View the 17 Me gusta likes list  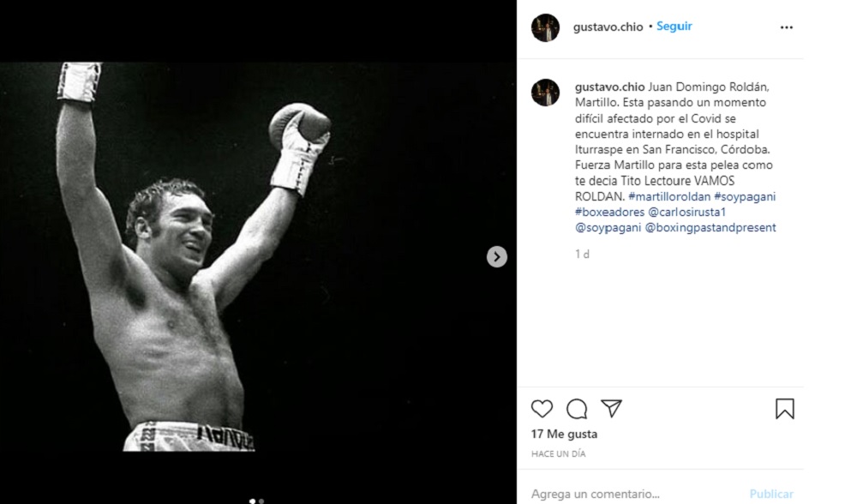click(564, 434)
